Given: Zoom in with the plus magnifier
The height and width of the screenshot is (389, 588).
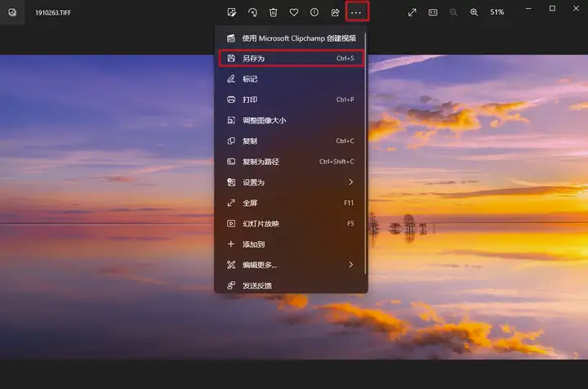Looking at the screenshot, I should click(x=474, y=12).
